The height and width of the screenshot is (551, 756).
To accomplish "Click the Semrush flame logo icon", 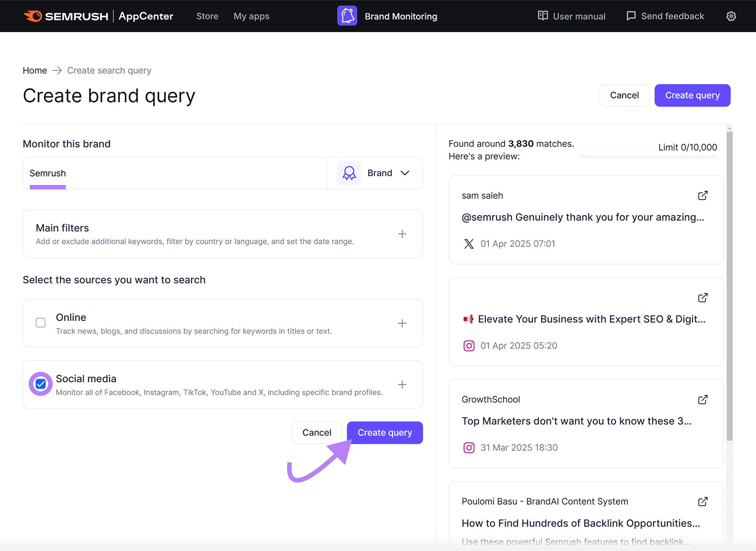I will click(33, 16).
